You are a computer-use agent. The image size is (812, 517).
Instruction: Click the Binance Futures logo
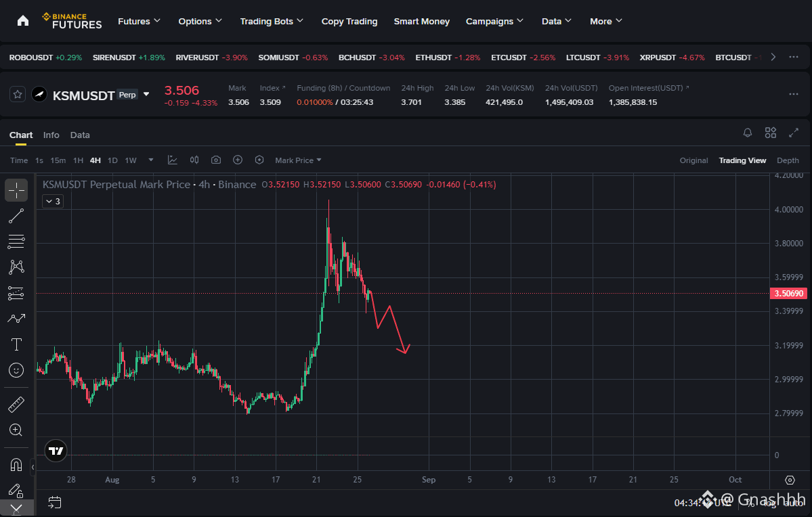coord(72,21)
